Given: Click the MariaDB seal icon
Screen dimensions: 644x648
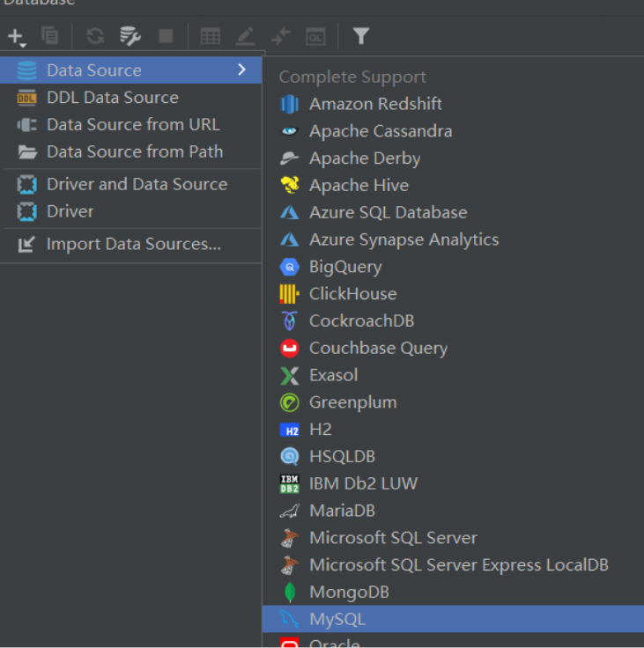Looking at the screenshot, I should coord(290,512).
